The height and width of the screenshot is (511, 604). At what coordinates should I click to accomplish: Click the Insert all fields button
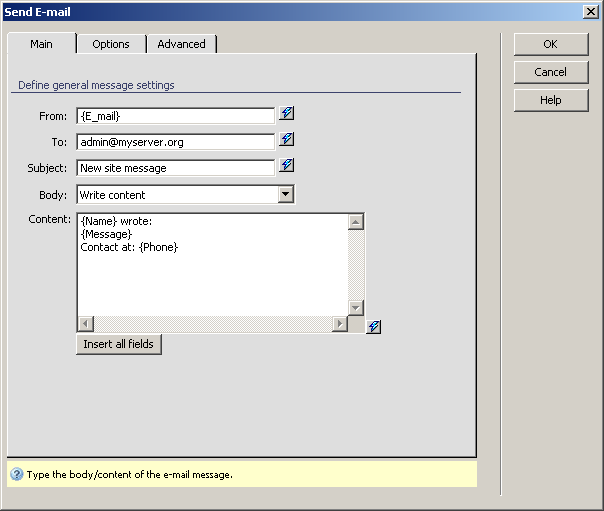119,344
